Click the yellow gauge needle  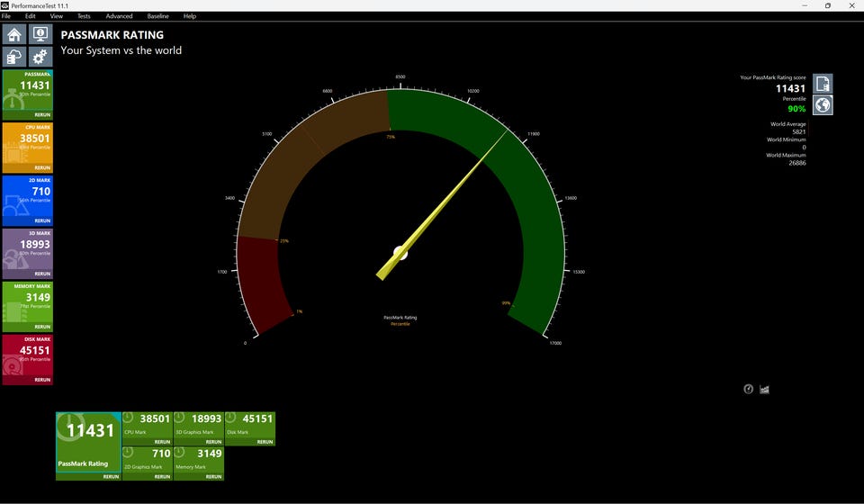click(441, 206)
